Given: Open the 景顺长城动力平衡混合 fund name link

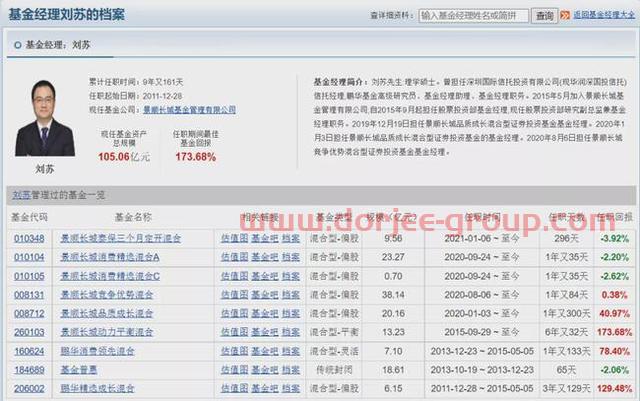Looking at the screenshot, I should coord(107,332).
